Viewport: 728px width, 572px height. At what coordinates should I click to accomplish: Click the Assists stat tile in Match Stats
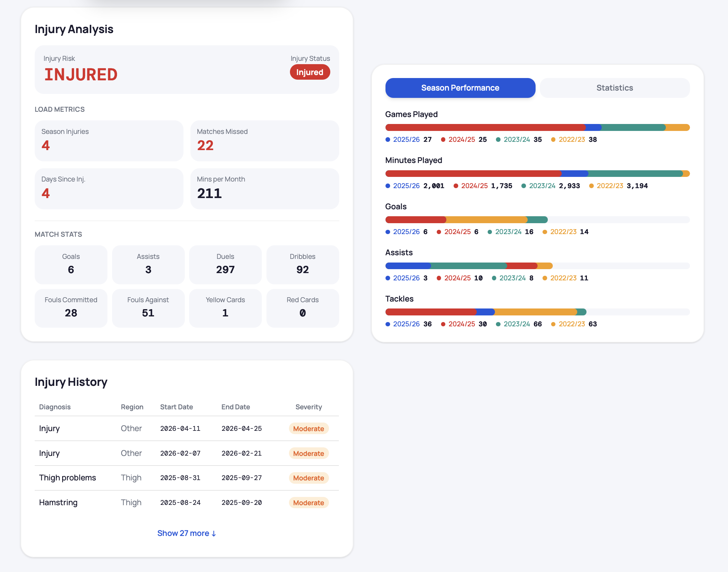tap(148, 265)
